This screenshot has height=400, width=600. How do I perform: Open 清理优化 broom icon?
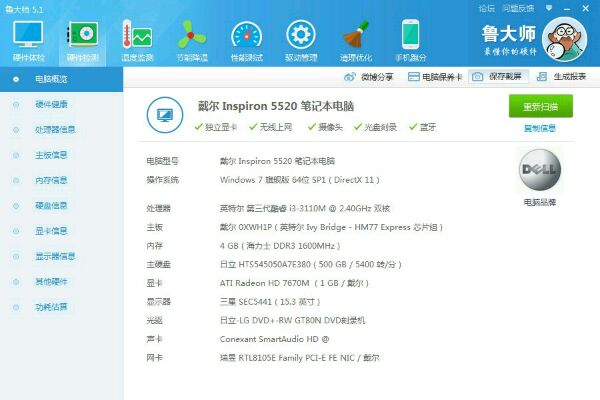pos(356,34)
